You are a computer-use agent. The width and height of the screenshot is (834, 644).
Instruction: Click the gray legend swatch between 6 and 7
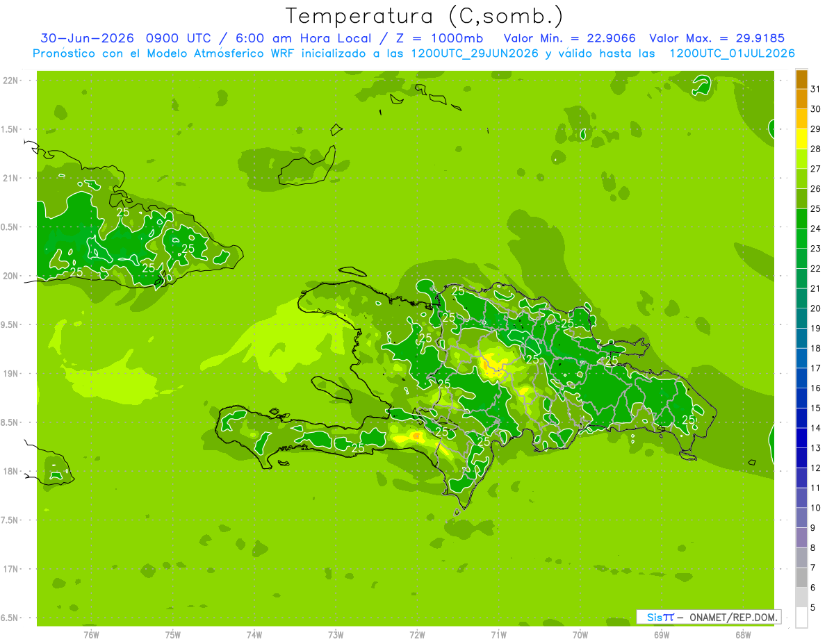801,577
